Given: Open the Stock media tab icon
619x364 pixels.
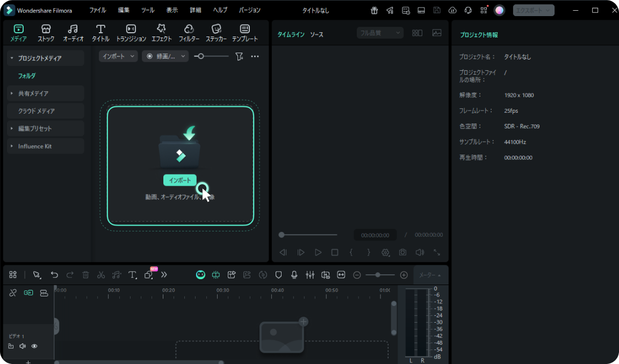Looking at the screenshot, I should click(x=46, y=33).
